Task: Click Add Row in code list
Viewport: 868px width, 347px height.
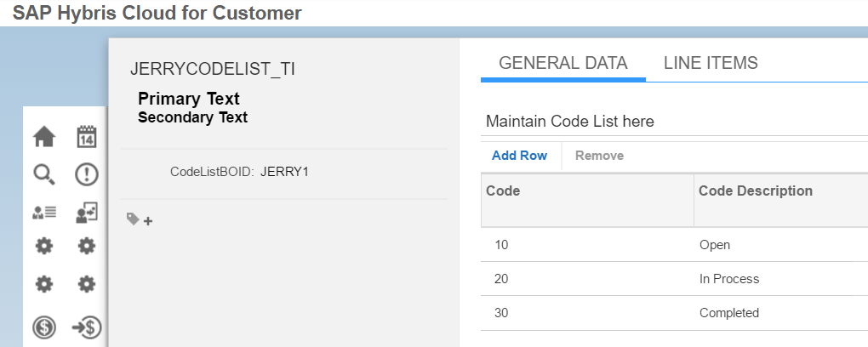Action: click(519, 156)
